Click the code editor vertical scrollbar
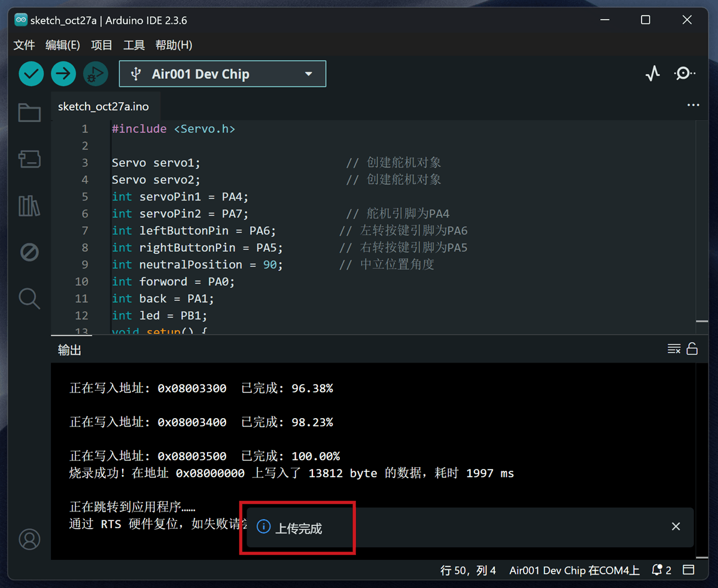This screenshot has height=588, width=718. pos(702,227)
